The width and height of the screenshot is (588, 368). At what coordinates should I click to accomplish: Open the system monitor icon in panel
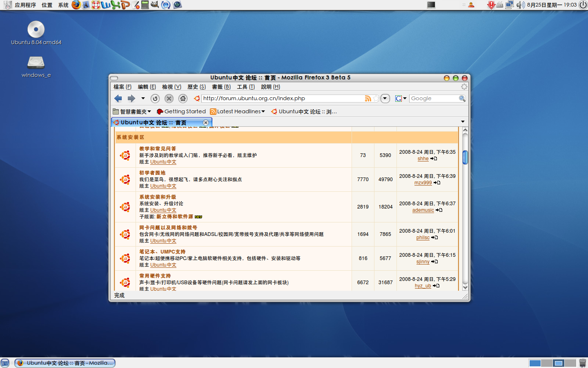coord(177,5)
